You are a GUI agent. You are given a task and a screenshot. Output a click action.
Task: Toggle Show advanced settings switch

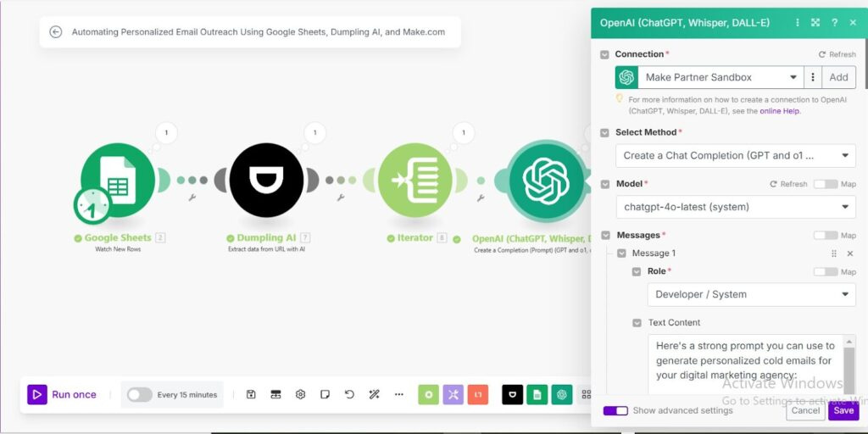pos(615,411)
